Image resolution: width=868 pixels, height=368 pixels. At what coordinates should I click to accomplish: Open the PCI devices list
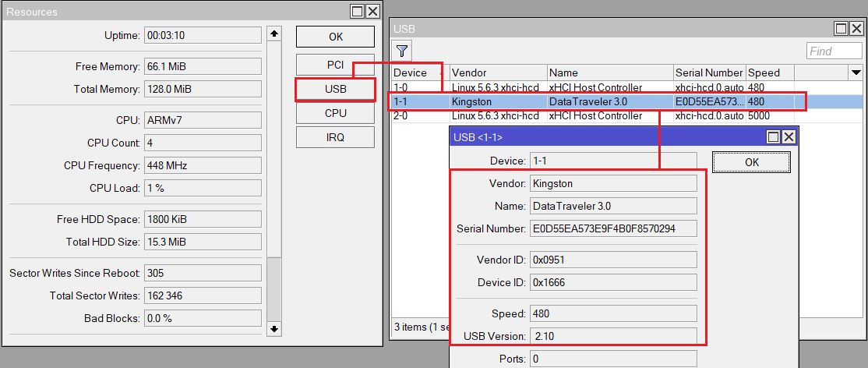tap(336, 65)
